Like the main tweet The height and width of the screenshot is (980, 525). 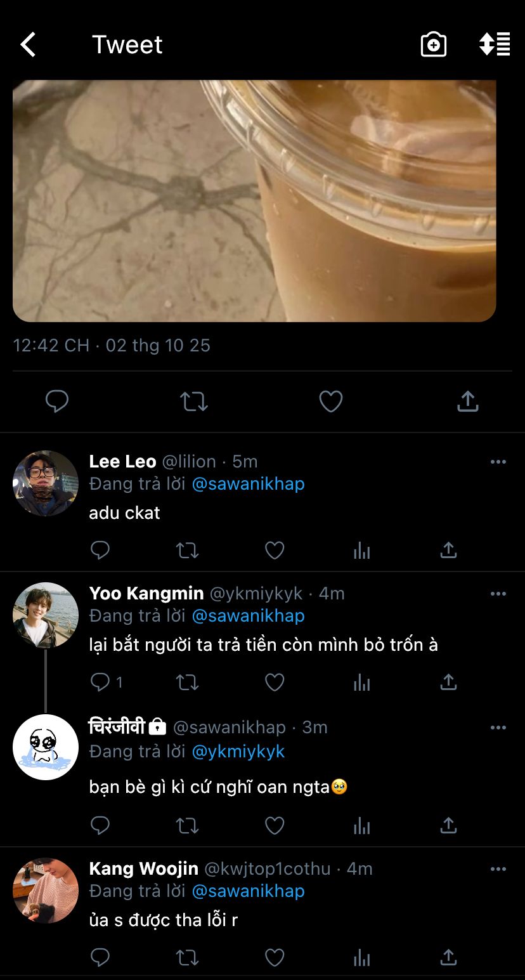pos(330,401)
